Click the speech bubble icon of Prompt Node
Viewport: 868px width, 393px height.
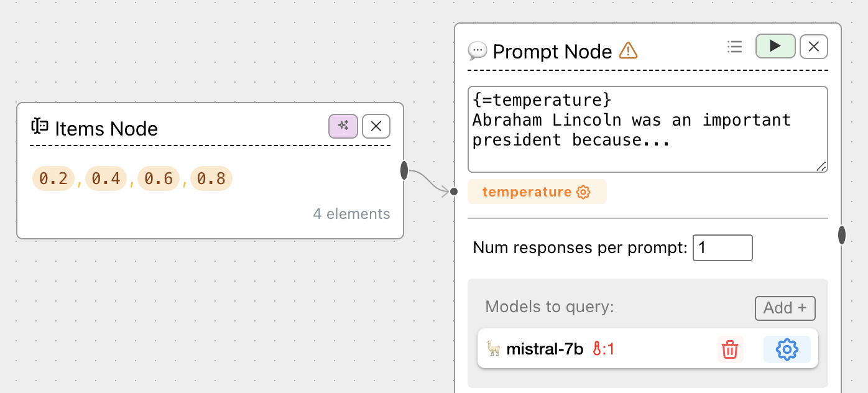[477, 50]
